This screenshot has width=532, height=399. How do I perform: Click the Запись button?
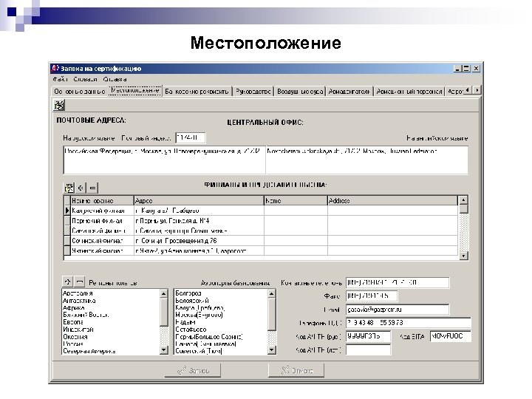coord(193,370)
